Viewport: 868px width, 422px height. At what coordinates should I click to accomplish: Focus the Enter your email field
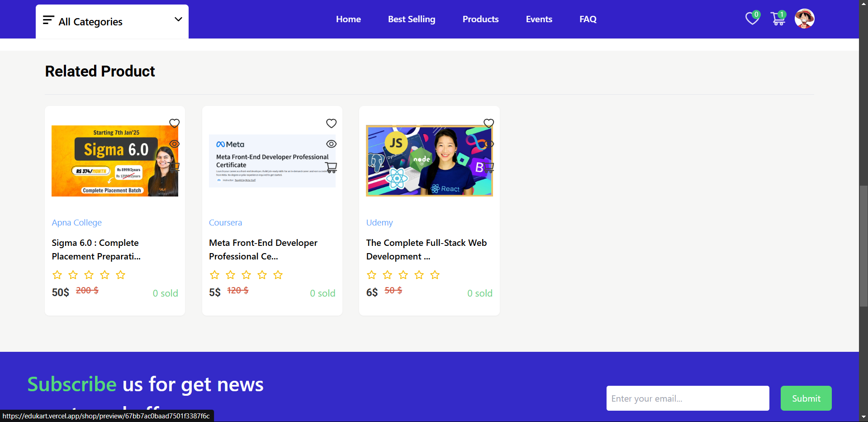[x=688, y=398]
